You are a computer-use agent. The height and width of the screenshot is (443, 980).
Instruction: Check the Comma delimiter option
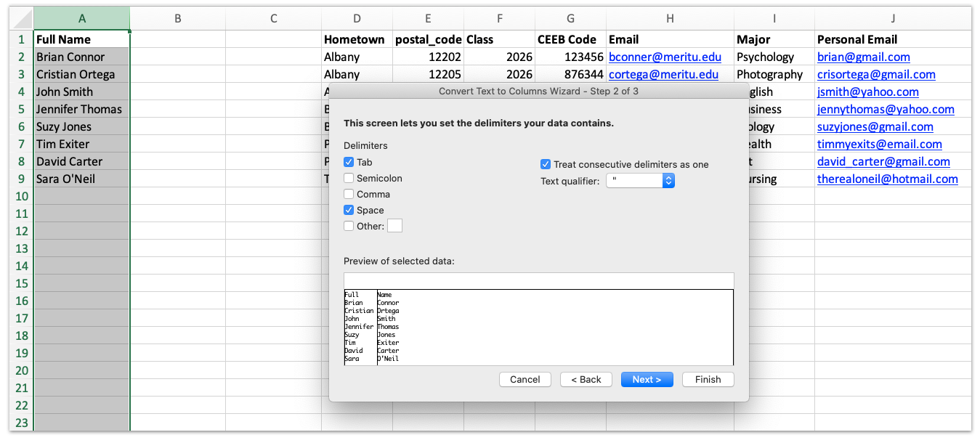pos(349,194)
